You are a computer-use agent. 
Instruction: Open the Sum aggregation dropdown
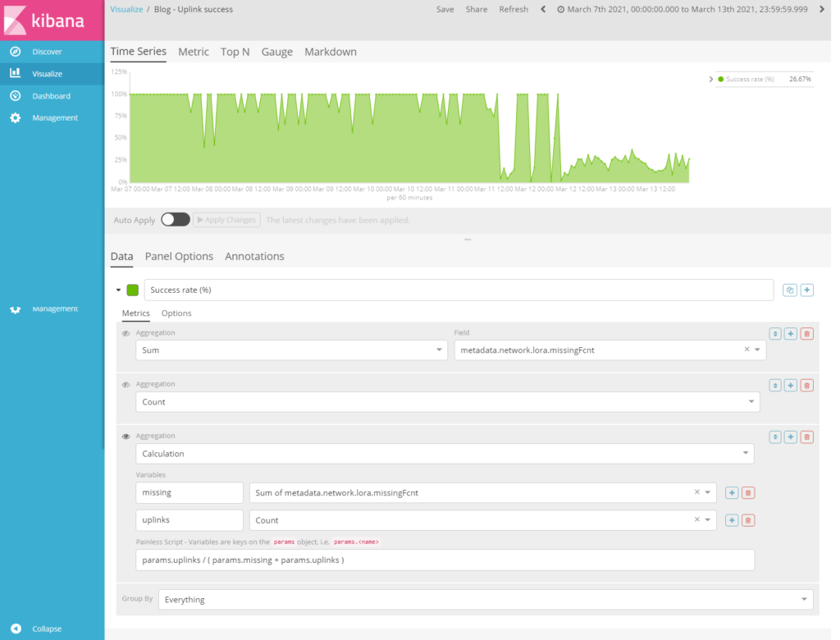[291, 350]
